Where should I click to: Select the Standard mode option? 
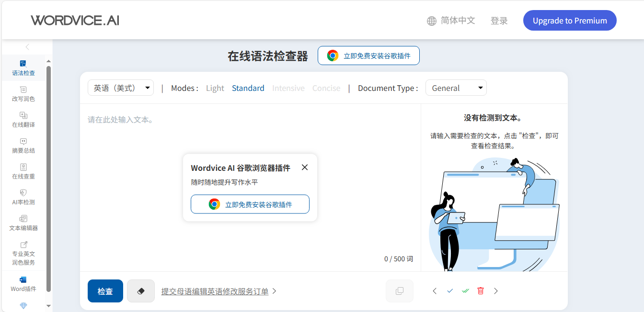click(x=248, y=88)
